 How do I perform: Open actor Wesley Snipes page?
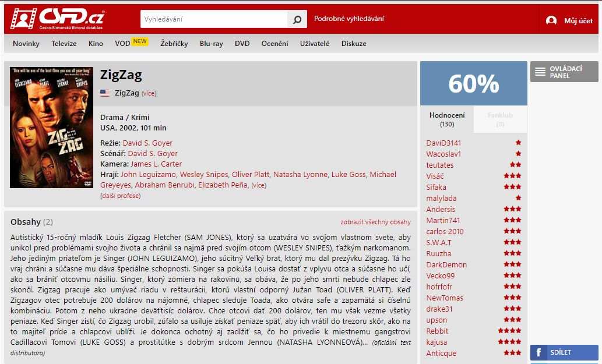click(204, 175)
